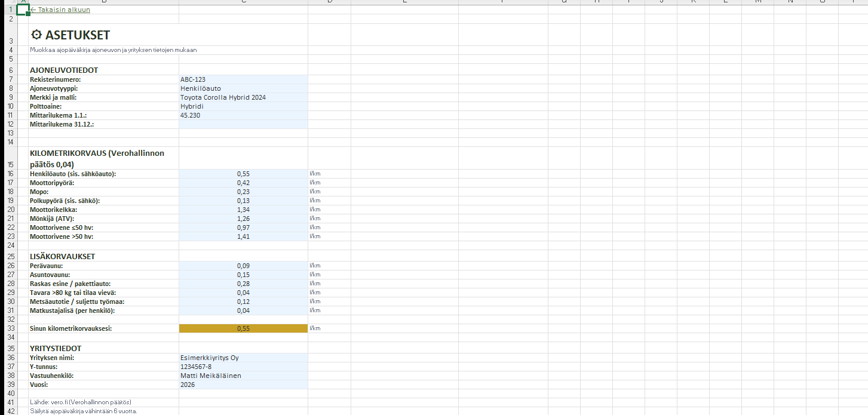Select the Rekisterinumero value cell ABC-123

point(243,79)
